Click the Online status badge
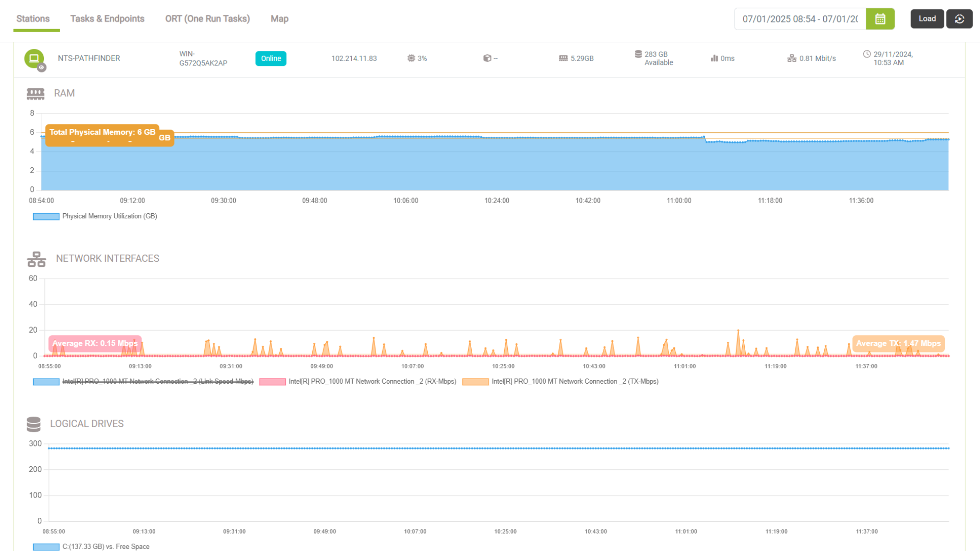Screen dimensions: 980x551 pos(271,58)
